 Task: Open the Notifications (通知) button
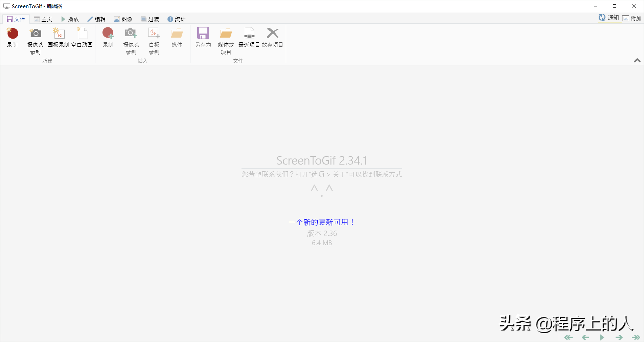[609, 18]
